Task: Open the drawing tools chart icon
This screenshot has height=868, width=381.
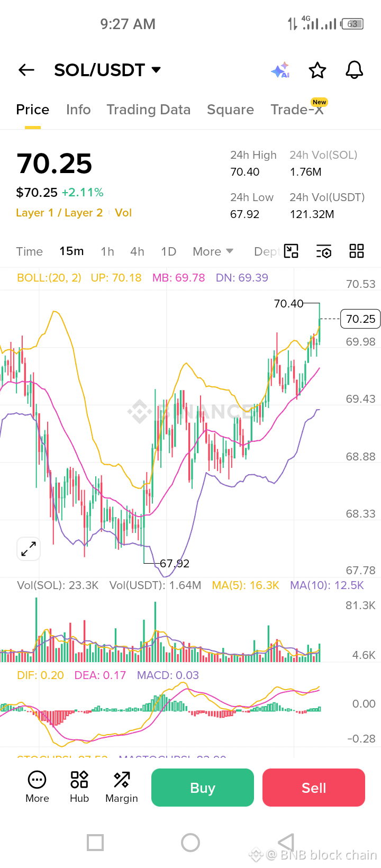Action: pos(291,251)
